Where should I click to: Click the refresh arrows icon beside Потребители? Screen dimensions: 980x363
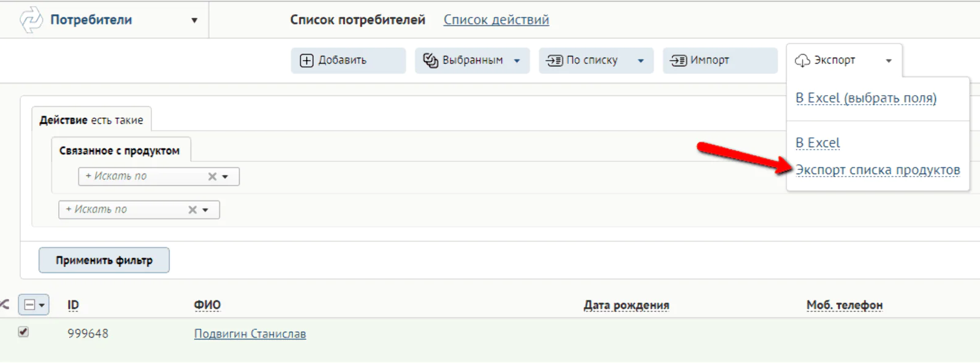[x=31, y=20]
